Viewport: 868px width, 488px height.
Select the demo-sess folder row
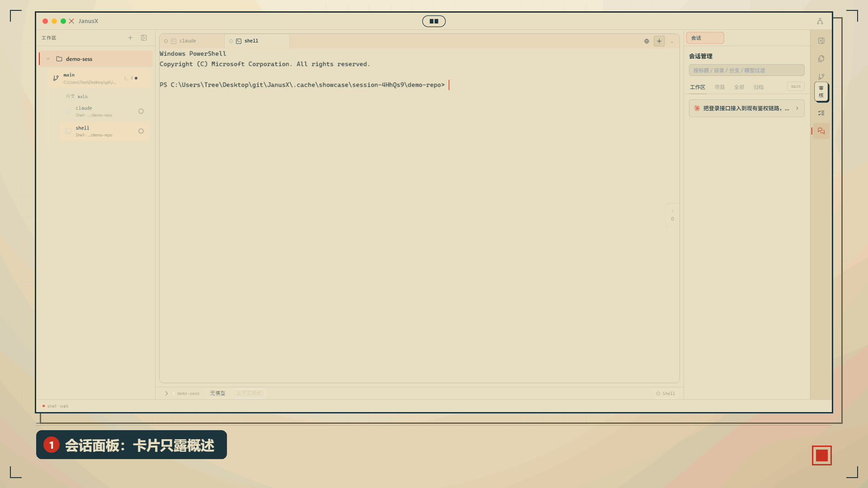pos(96,59)
